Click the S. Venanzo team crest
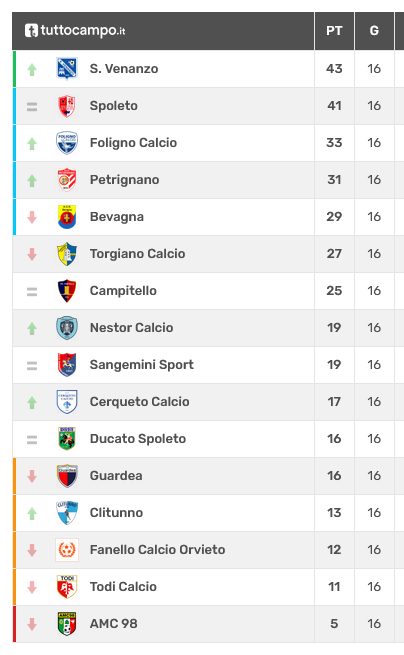Image resolution: width=404 pixels, height=655 pixels. click(67, 68)
